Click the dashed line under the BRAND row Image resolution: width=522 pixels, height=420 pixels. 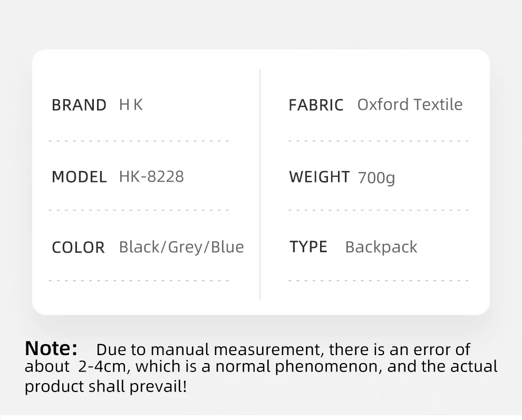[139, 141]
